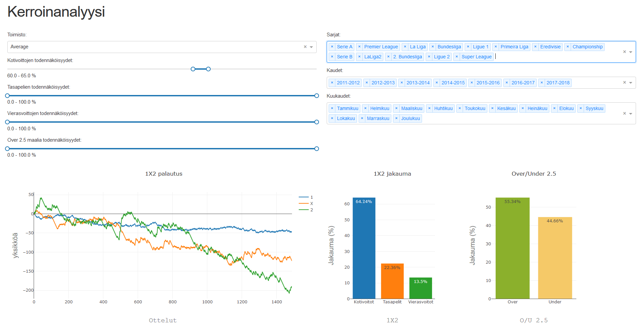
Task: Remove the Bundesliga tag from Sarjat
Action: [x=433, y=47]
